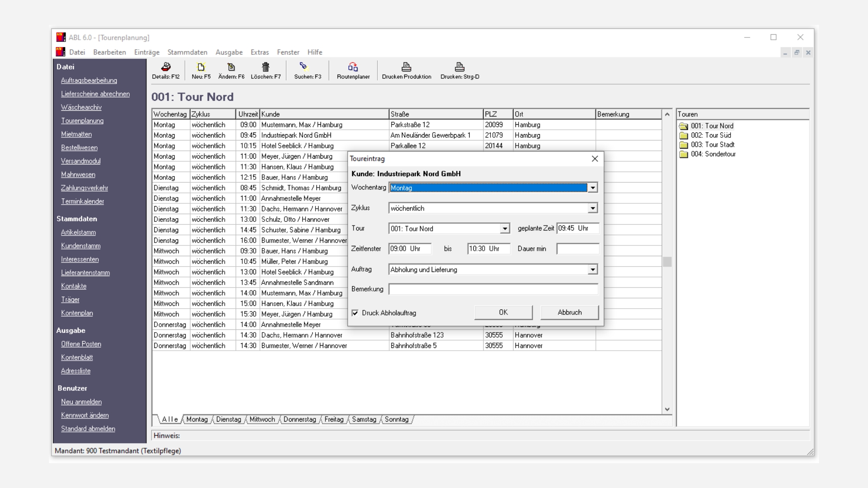Viewport: 868px width, 488px height.
Task: Open Offene Posten link
Action: point(81,344)
